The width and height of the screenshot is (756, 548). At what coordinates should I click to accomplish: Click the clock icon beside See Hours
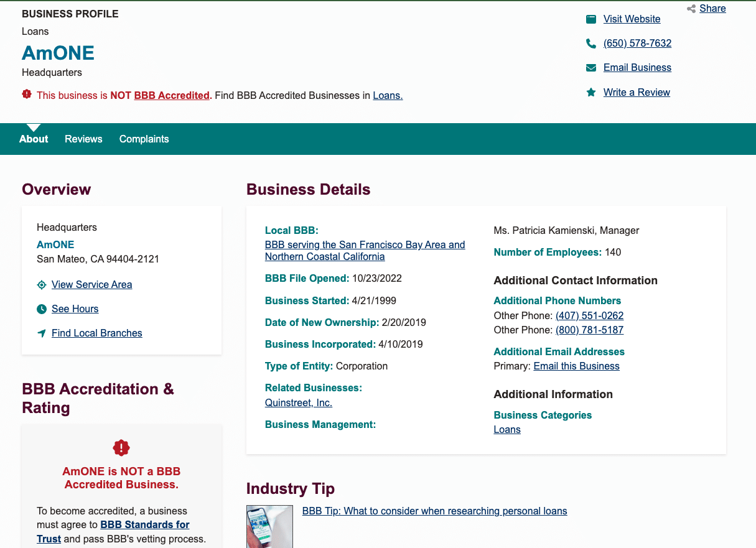tap(42, 309)
